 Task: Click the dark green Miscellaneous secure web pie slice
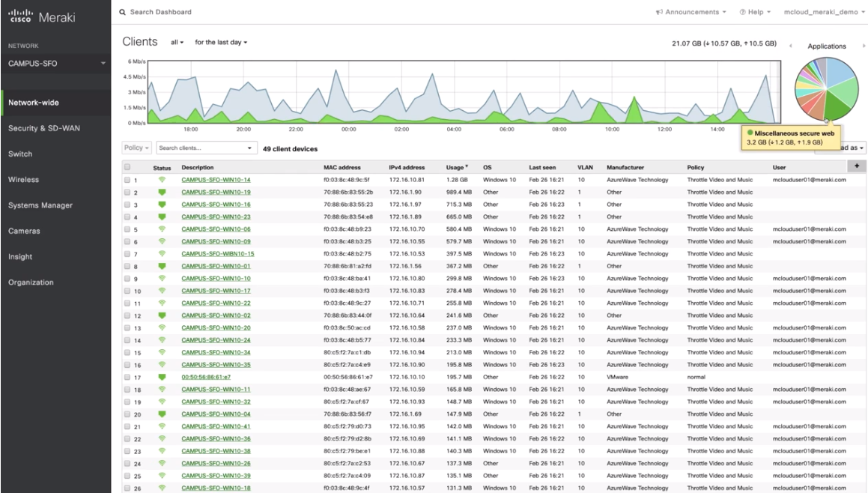click(837, 105)
